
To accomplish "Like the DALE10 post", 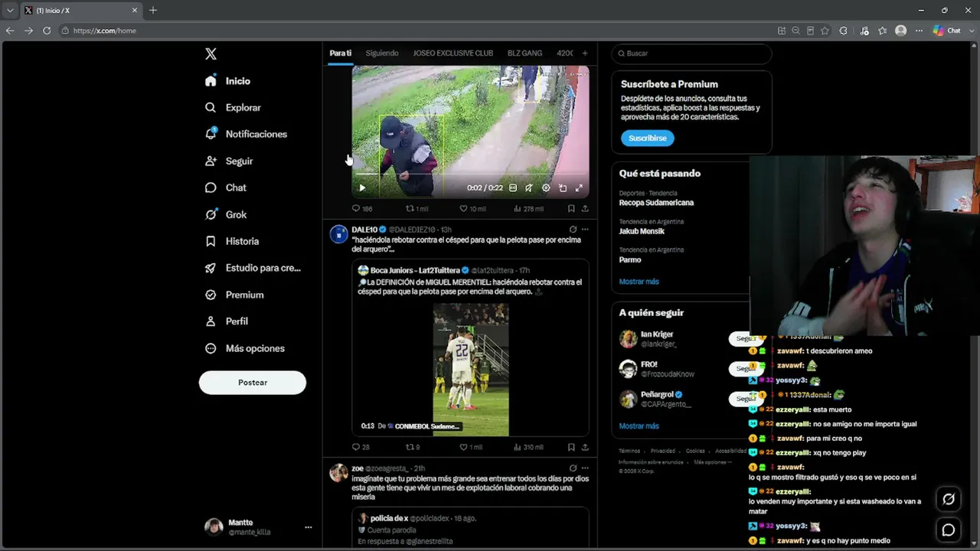I will [471, 447].
